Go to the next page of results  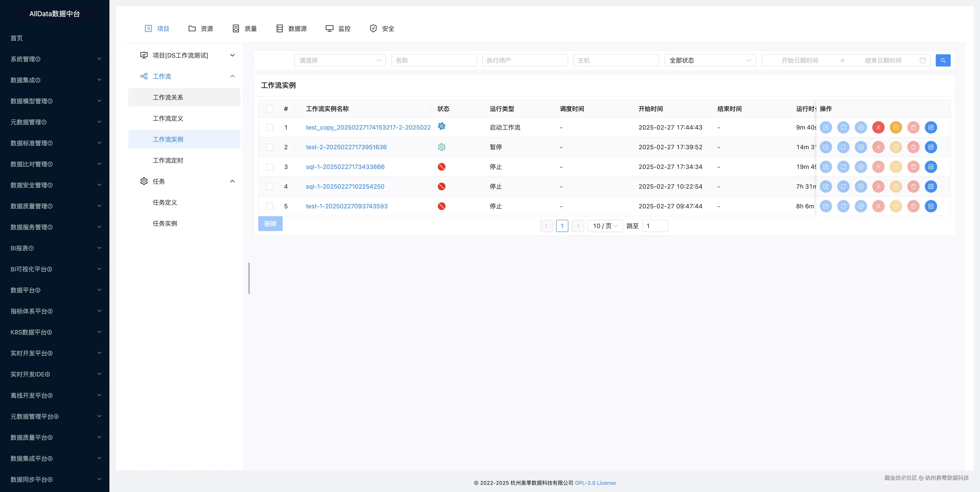pos(578,226)
